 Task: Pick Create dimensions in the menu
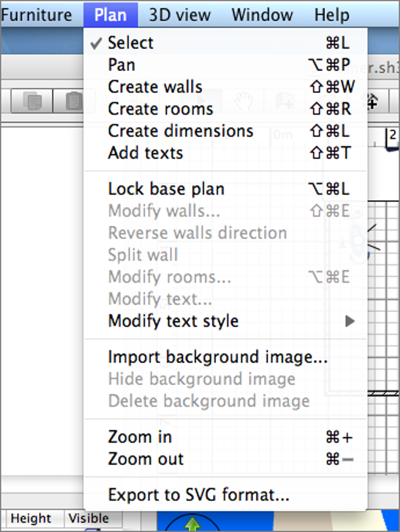click(x=181, y=131)
